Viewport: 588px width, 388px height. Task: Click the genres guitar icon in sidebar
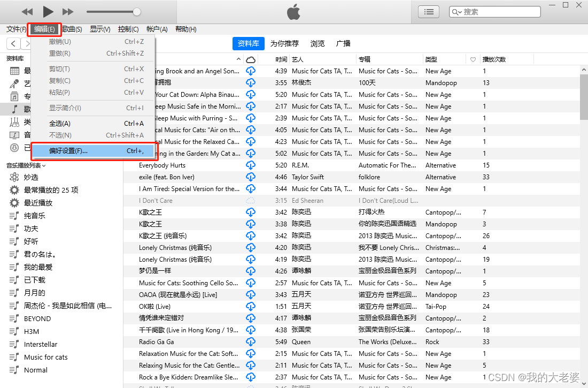14,121
